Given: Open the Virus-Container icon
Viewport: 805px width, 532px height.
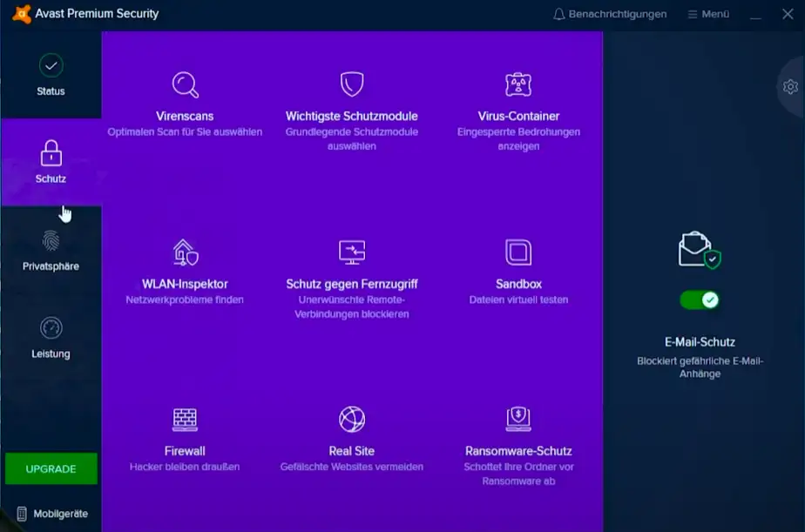Looking at the screenshot, I should tap(518, 84).
